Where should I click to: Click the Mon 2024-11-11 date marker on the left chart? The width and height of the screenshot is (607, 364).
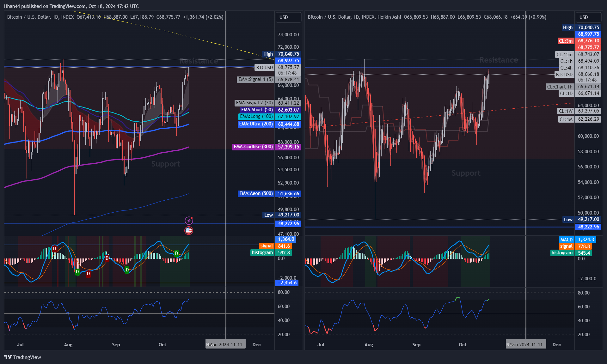(x=226, y=345)
